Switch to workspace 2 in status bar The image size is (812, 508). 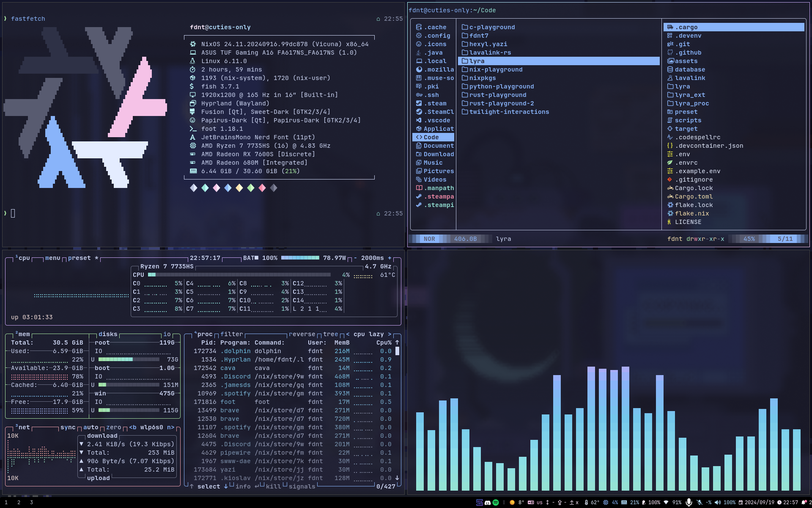(x=19, y=502)
